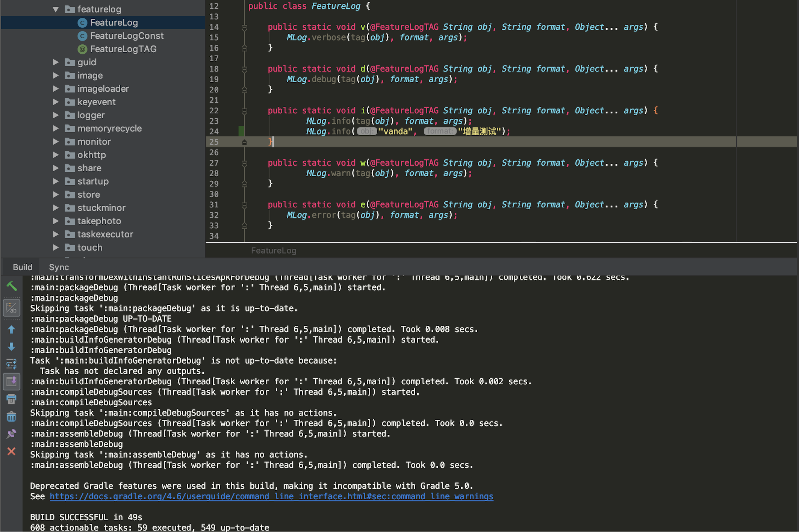Pin the Build tab with pushpin icon
The height and width of the screenshot is (532, 799).
point(12,434)
